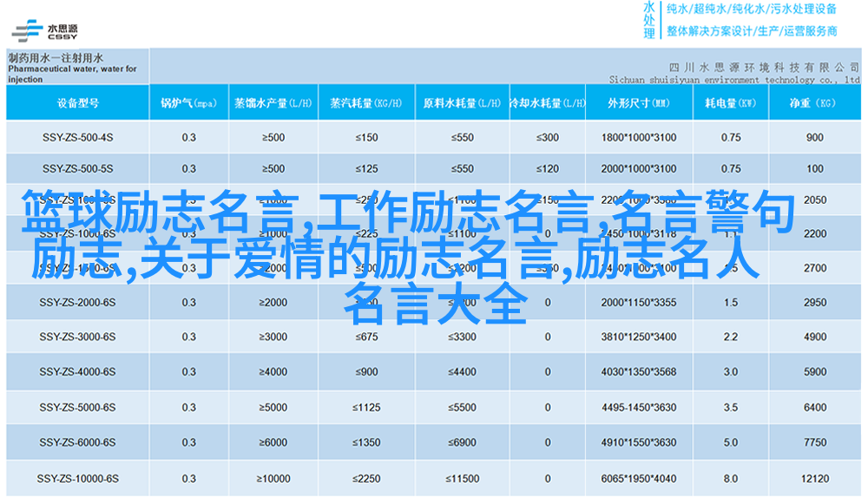Image resolution: width=868 pixels, height=504 pixels.
Task: Click the SSY-ZS-500-5S model cell
Action: click(77, 169)
